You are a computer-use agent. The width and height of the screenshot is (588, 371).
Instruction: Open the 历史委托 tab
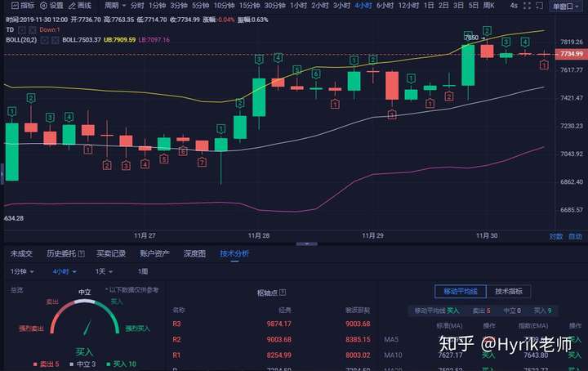tap(61, 253)
